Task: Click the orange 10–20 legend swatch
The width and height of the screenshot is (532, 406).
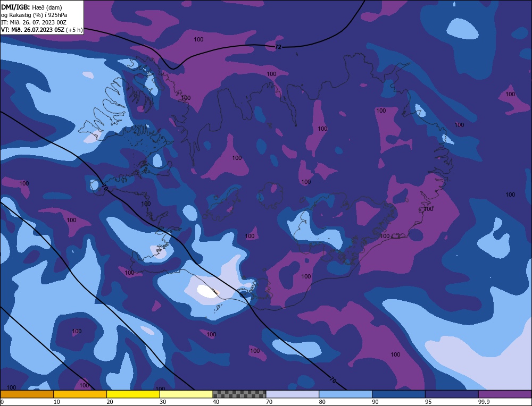Action: (80, 394)
